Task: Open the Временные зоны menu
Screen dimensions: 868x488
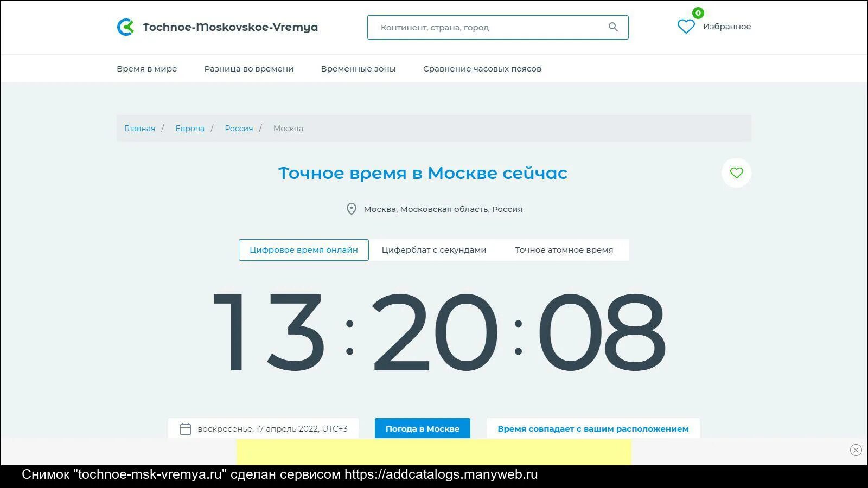Action: pos(359,69)
